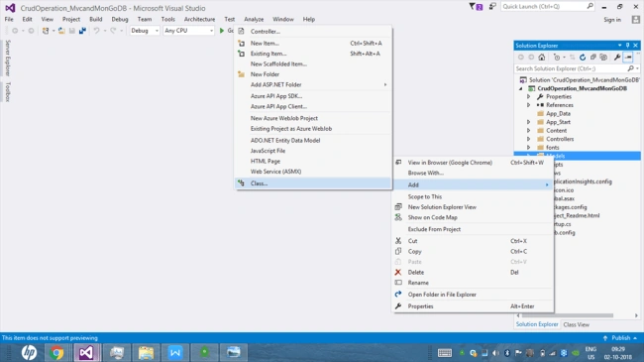Viewport: 644px width, 362px height.
Task: Click account icon beside Sign in
Action: pyautogui.click(x=636, y=19)
